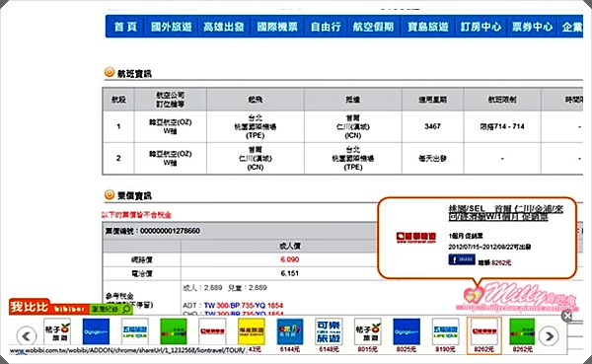Select 五福旅遊 thumbnail priced 8190元
The height and width of the screenshot is (364, 592).
[x=446, y=331]
